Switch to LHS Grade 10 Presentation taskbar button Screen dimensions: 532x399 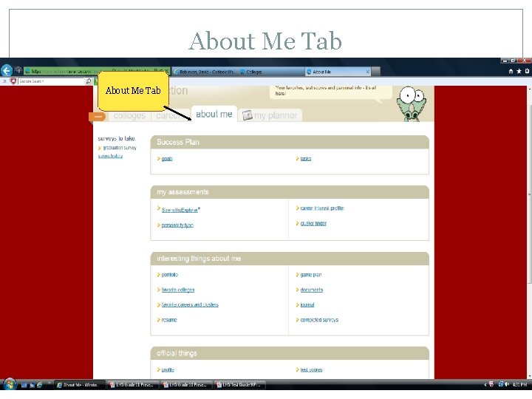(x=186, y=385)
